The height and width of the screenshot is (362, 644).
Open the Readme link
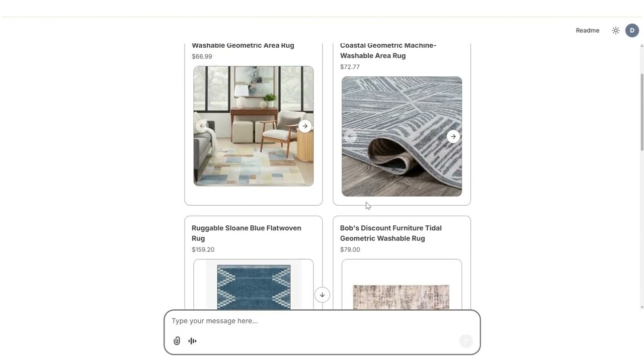tap(588, 31)
